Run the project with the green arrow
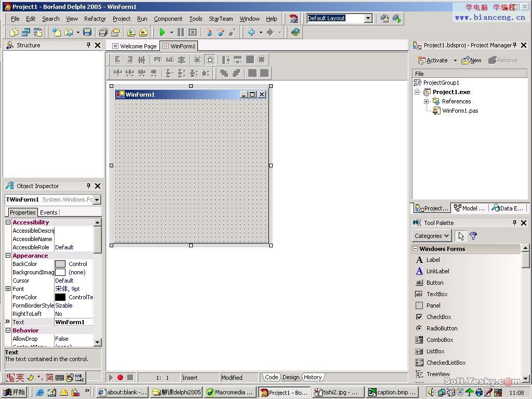Viewport: 532px width, 399px height. (x=162, y=32)
